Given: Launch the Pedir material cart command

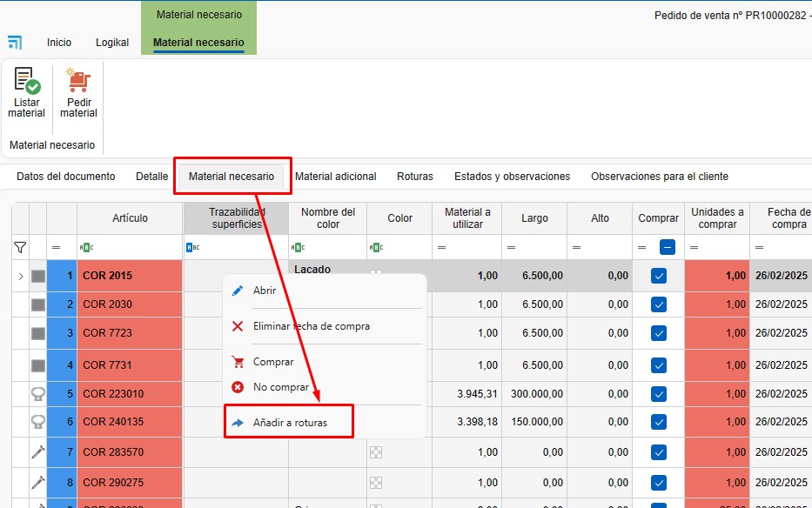Looking at the screenshot, I should coord(78,93).
